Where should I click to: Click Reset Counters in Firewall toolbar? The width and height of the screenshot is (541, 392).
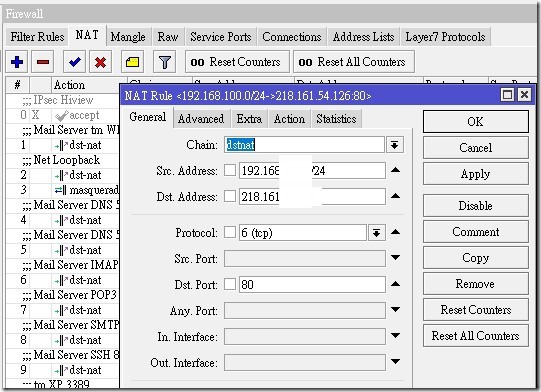(x=237, y=62)
